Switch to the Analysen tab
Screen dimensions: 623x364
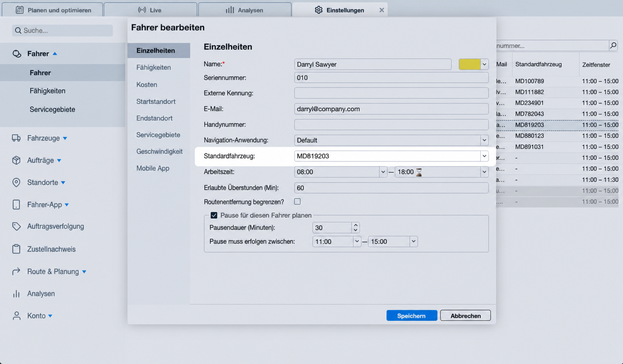245,10
